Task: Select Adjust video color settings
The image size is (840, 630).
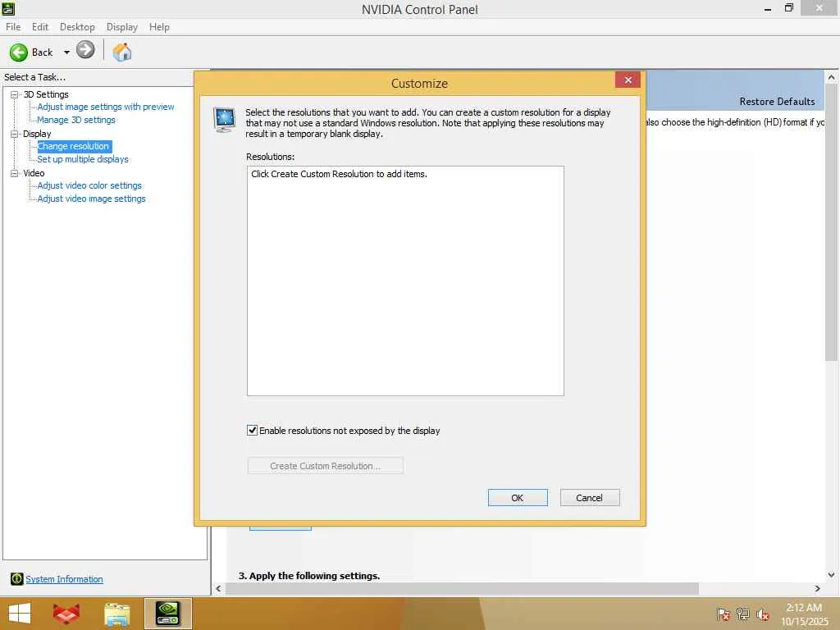Action: coord(89,185)
